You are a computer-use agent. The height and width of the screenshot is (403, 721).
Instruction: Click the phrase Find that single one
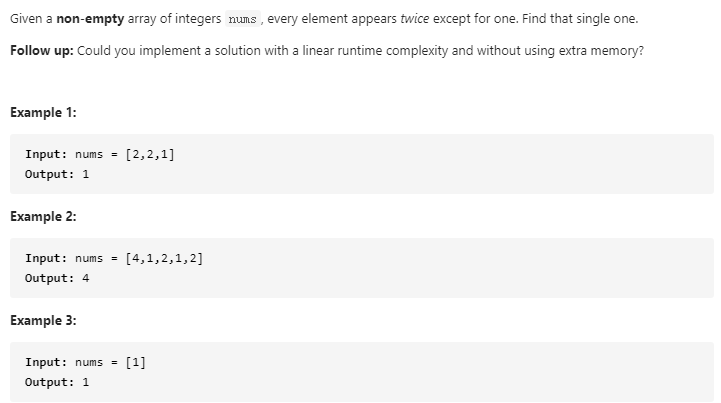pos(580,19)
